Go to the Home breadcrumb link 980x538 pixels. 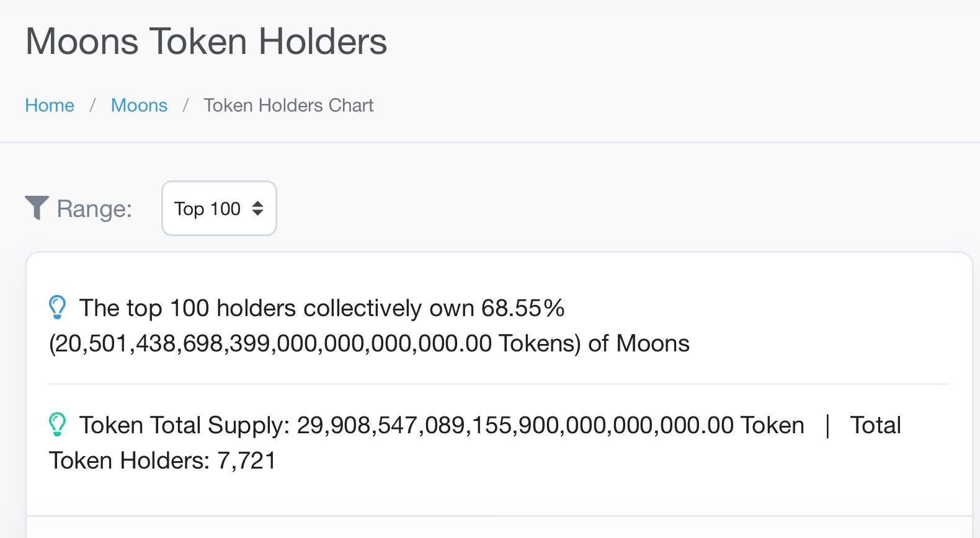pos(50,105)
